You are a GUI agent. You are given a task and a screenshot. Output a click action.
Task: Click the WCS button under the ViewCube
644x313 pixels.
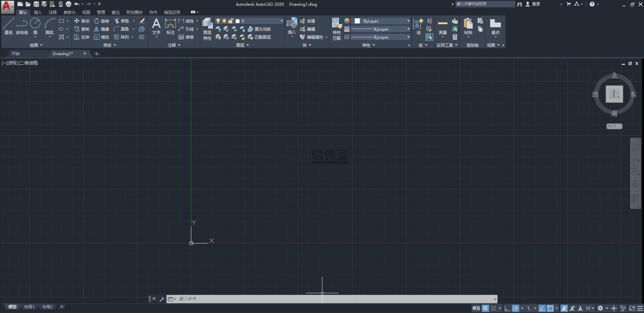pos(614,126)
